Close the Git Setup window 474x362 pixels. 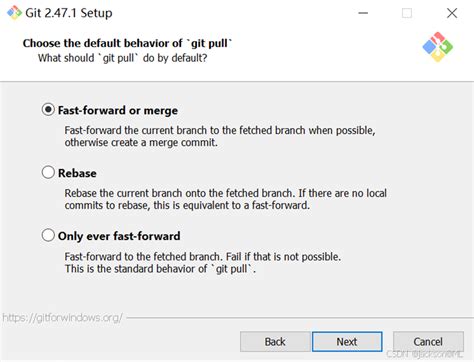tap(452, 13)
